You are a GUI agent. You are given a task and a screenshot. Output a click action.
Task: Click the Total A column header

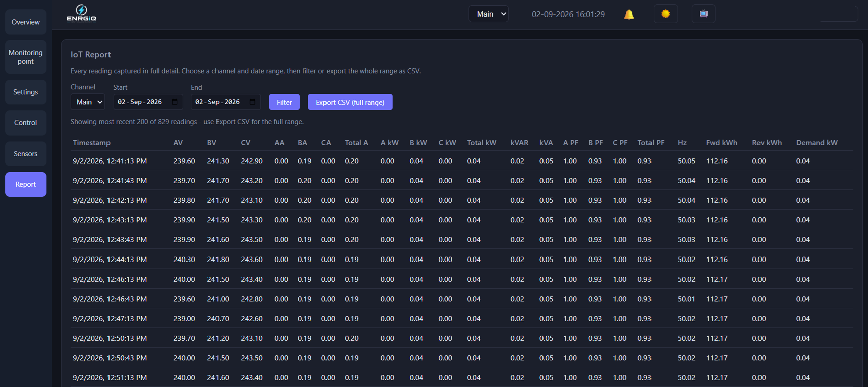click(357, 143)
